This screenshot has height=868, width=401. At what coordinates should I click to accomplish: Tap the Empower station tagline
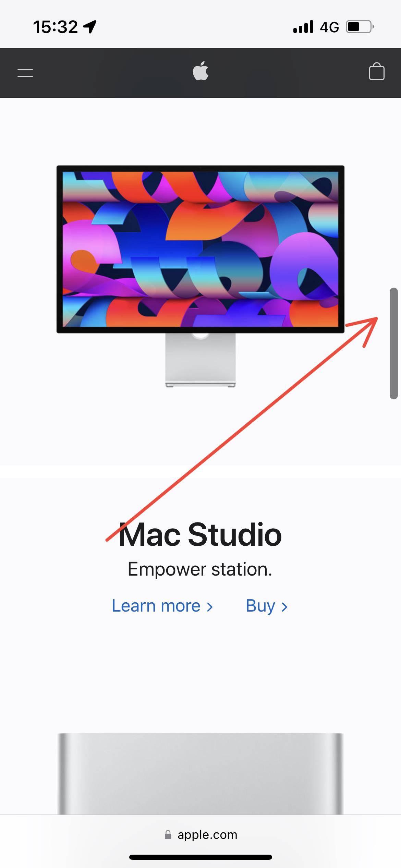(x=200, y=569)
